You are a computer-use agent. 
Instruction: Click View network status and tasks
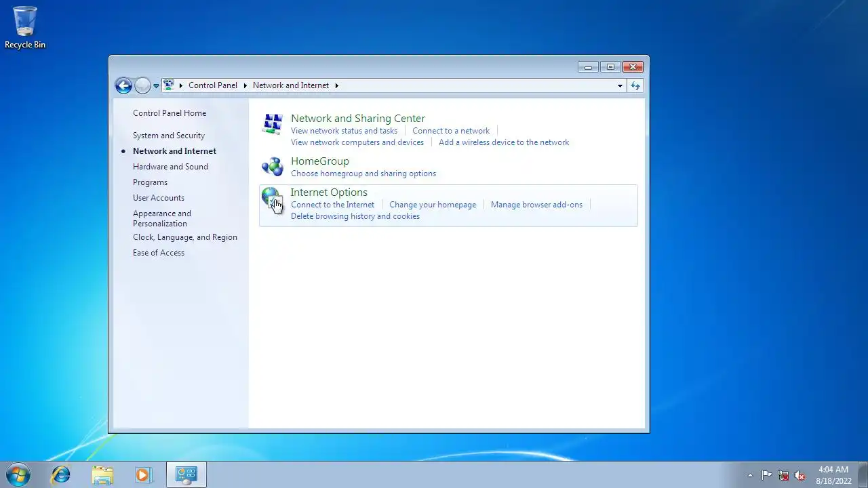[344, 131]
